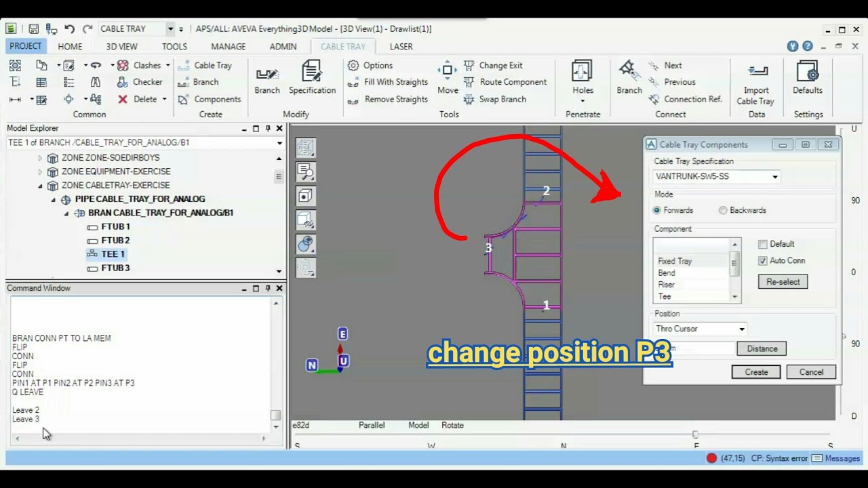Click Fill With Straights
The image size is (868, 488).
[x=388, y=82]
